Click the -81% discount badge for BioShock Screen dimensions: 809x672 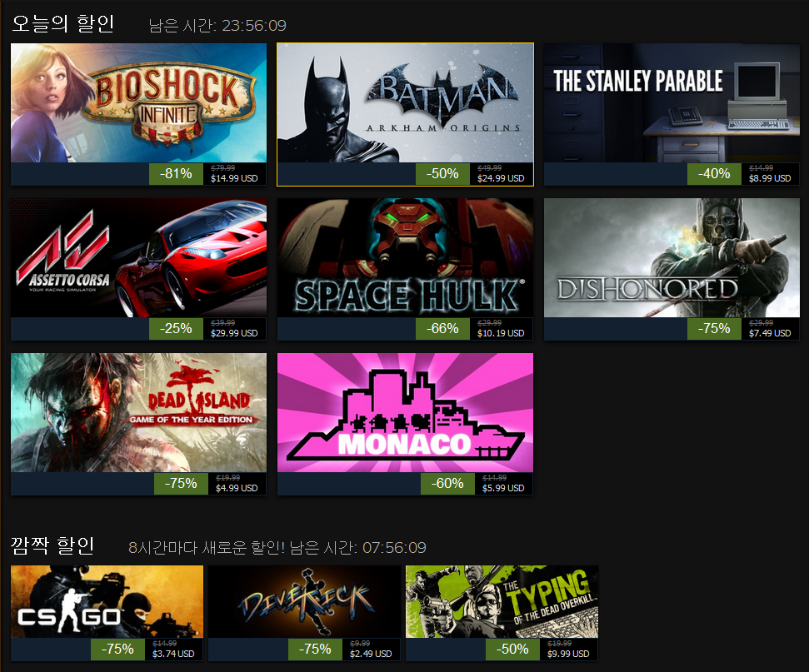(x=176, y=174)
